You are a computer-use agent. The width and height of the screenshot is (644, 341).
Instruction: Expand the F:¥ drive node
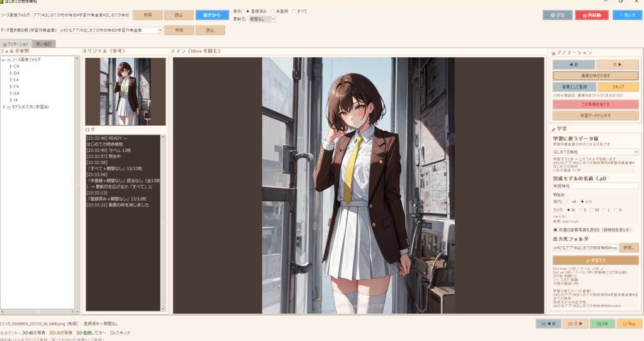11,87
